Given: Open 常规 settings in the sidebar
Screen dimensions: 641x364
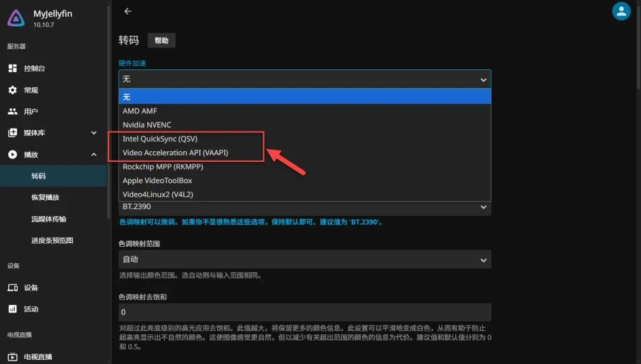Looking at the screenshot, I should (53, 90).
